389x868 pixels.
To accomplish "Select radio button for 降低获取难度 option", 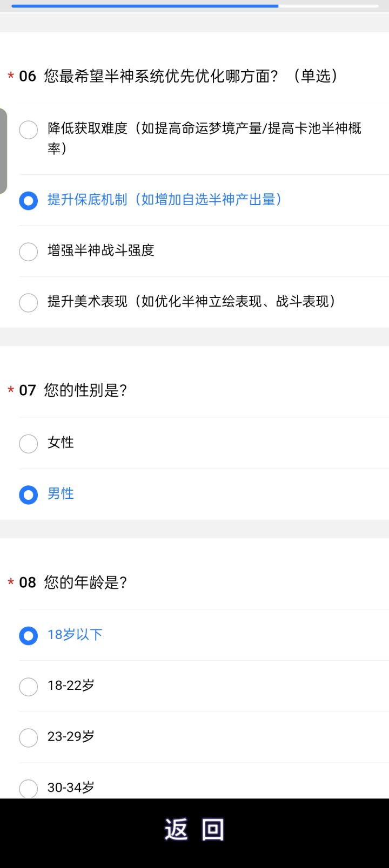I will click(x=28, y=130).
